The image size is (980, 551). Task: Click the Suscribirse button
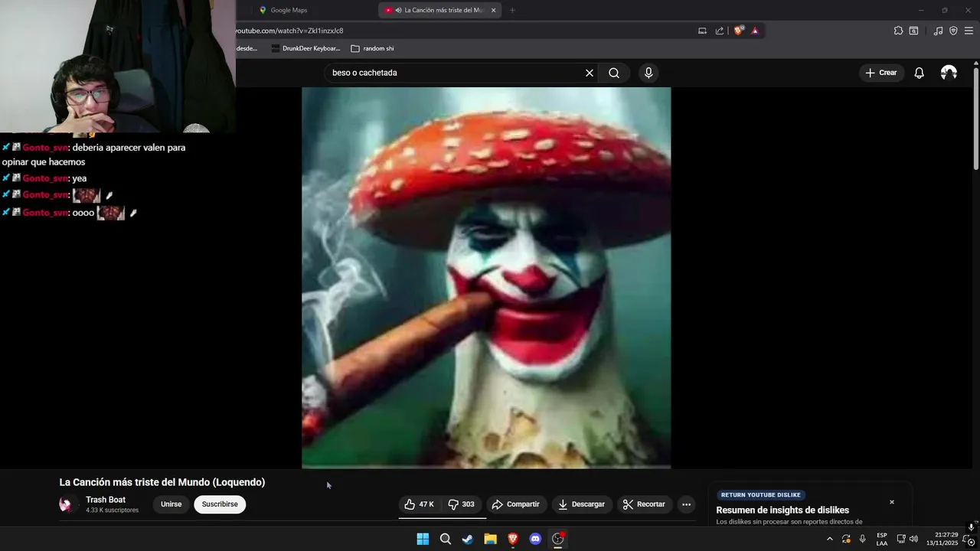pyautogui.click(x=220, y=504)
